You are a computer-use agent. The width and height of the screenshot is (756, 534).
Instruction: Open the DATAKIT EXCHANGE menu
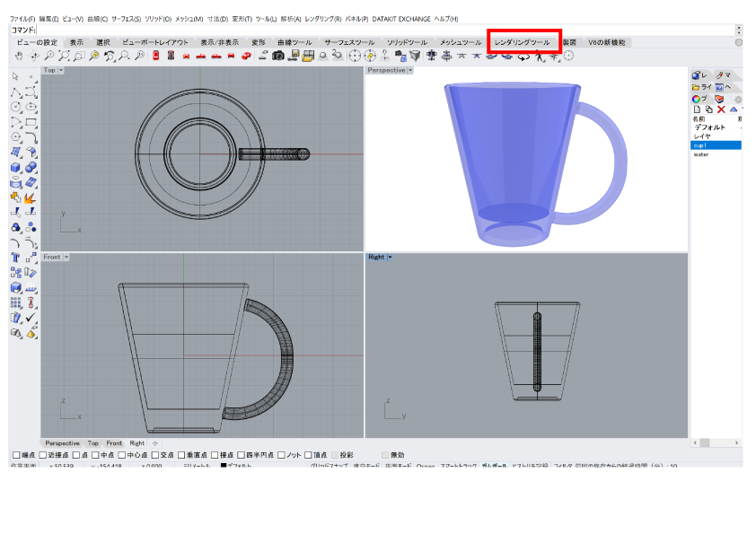401,19
